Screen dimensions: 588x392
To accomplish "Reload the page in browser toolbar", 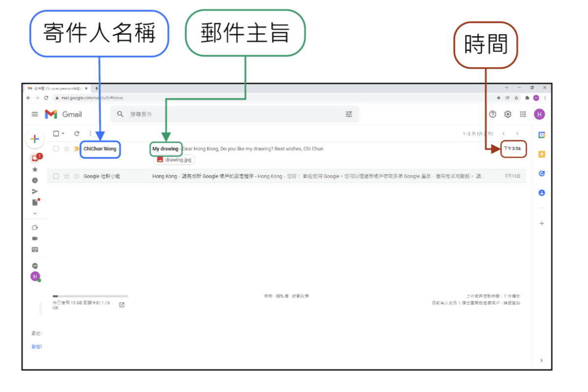I will tap(46, 98).
